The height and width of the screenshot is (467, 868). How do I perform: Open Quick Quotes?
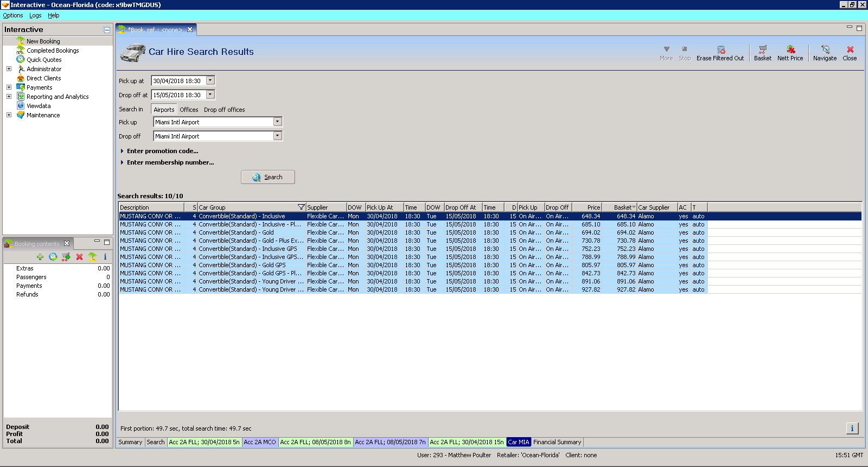point(44,60)
